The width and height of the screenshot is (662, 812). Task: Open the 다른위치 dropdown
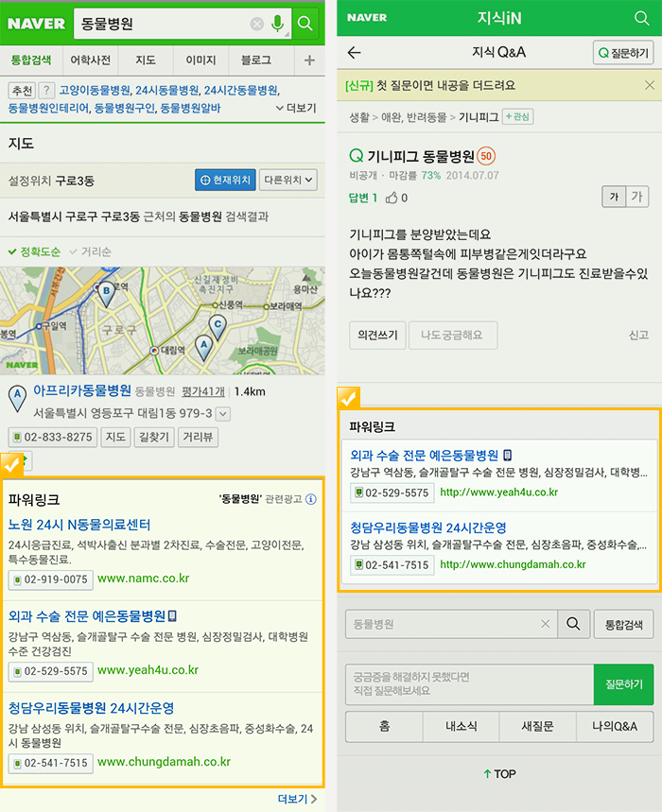(288, 181)
